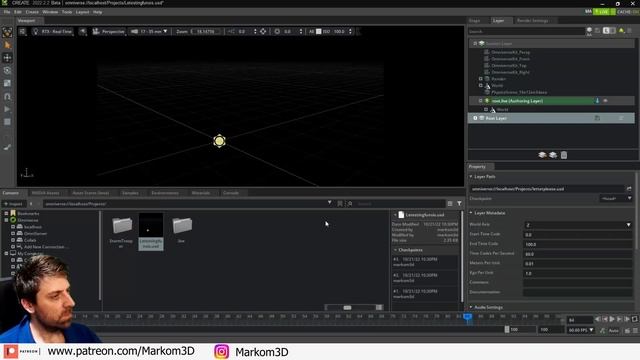Viewport: 640px width, 360px height.
Task: Activate the Move tool in left toolbar
Action: (7, 58)
